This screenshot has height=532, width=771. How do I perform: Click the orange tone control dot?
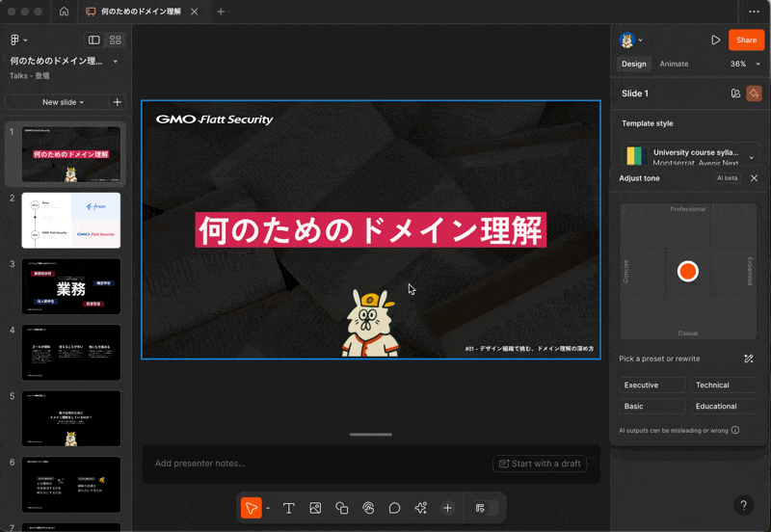click(x=687, y=271)
